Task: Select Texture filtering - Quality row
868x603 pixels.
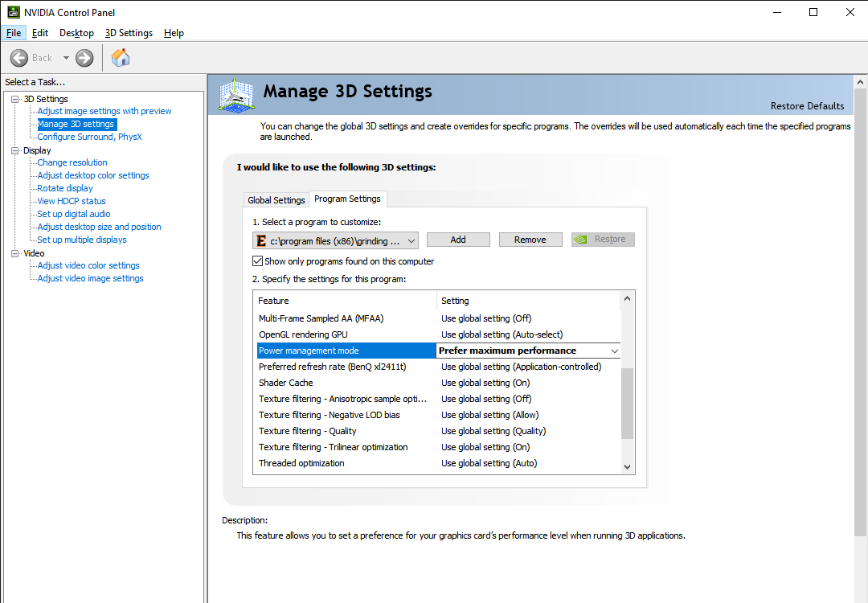Action: (438, 431)
